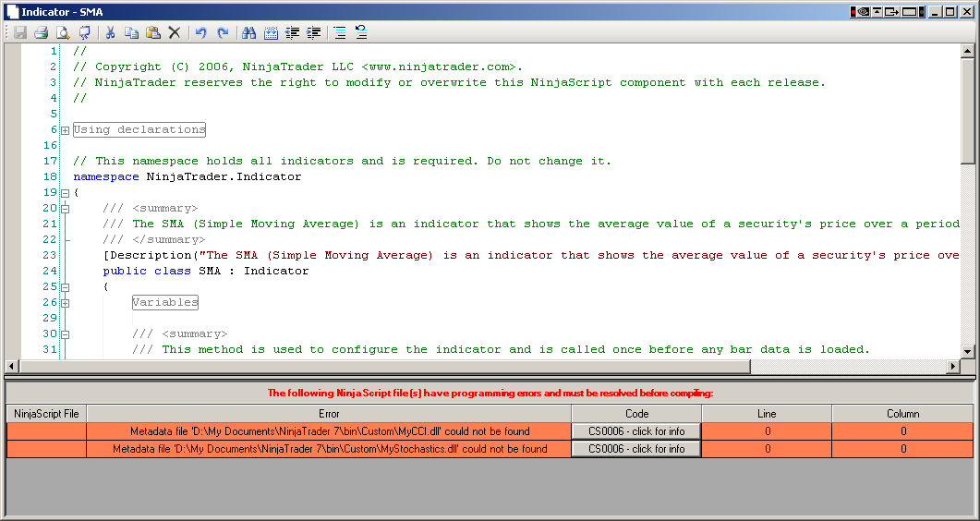Click the 'NinjaScript File' column header

coord(46,414)
